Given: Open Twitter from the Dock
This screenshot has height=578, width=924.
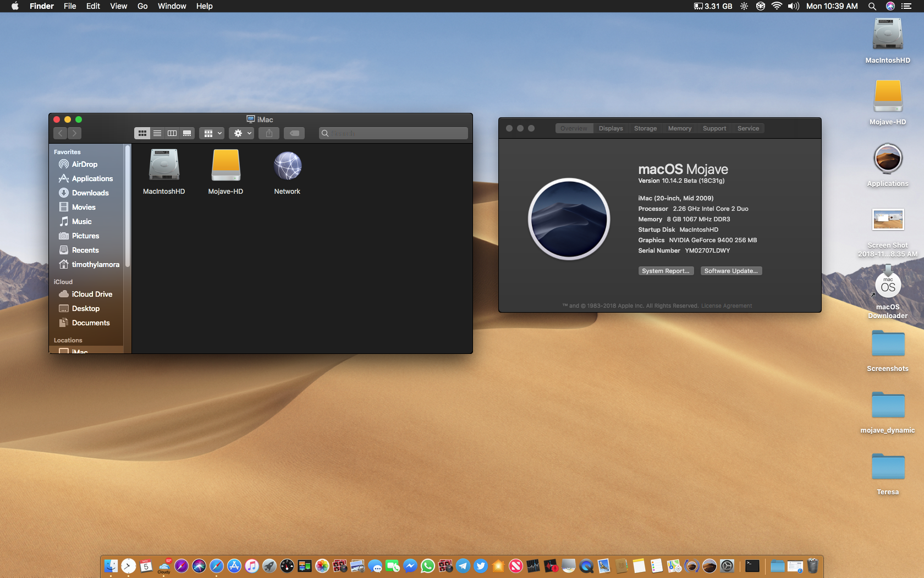Looking at the screenshot, I should (x=481, y=566).
